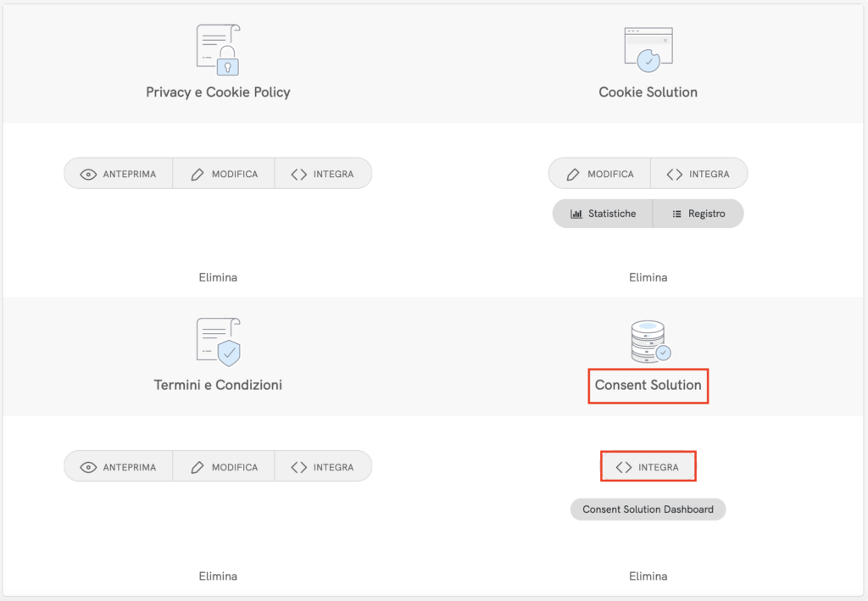Open Anteprima for Privacy e Cookie Policy

pos(119,174)
